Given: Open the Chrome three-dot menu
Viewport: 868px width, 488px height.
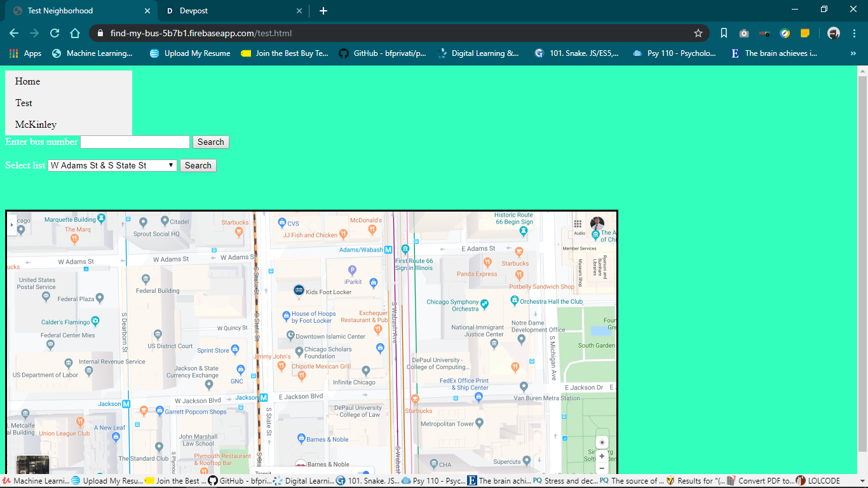Looking at the screenshot, I should (x=855, y=33).
